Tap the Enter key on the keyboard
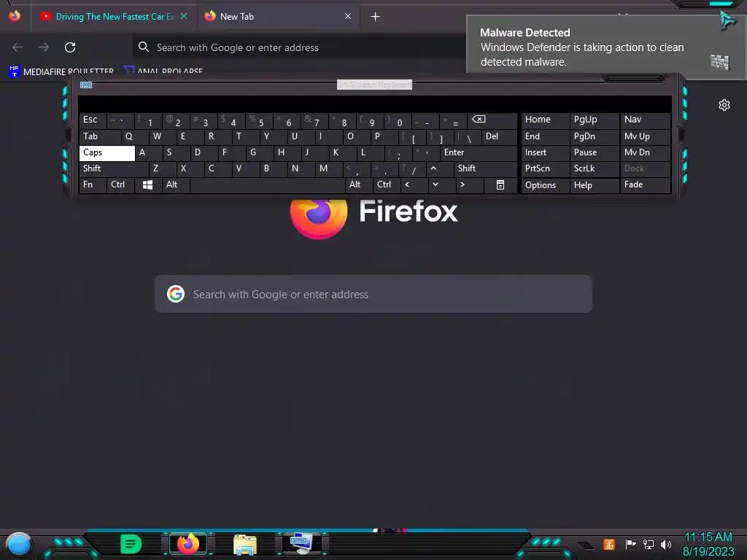The image size is (747, 560). [x=479, y=153]
